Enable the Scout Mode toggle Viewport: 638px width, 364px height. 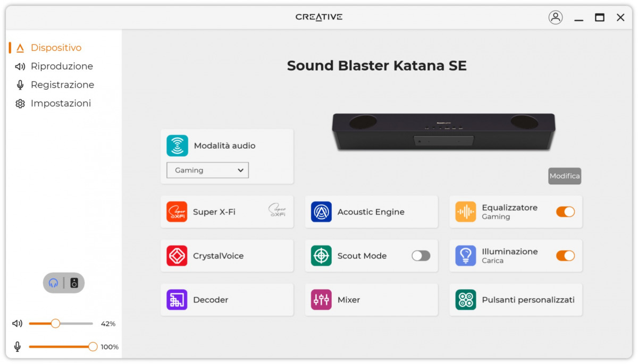421,256
